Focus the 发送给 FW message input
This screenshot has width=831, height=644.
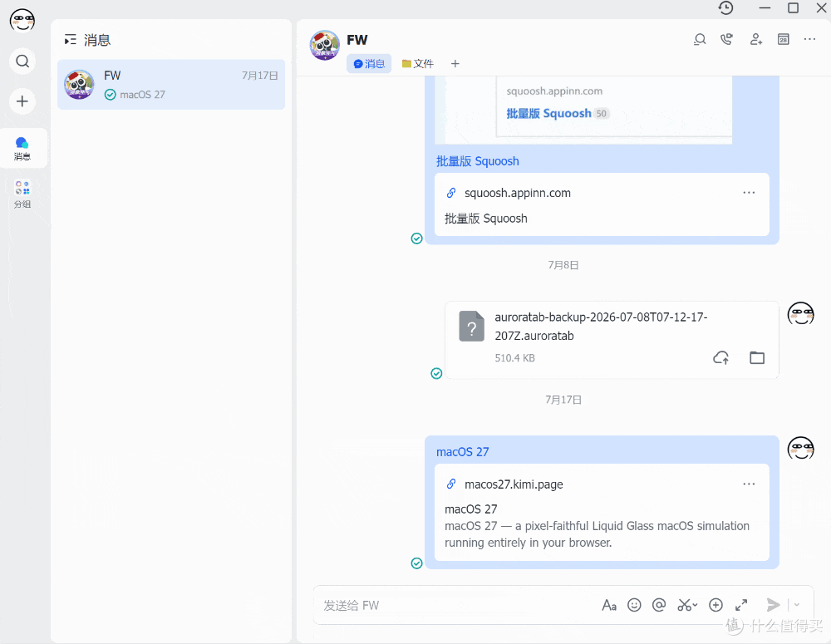point(455,605)
